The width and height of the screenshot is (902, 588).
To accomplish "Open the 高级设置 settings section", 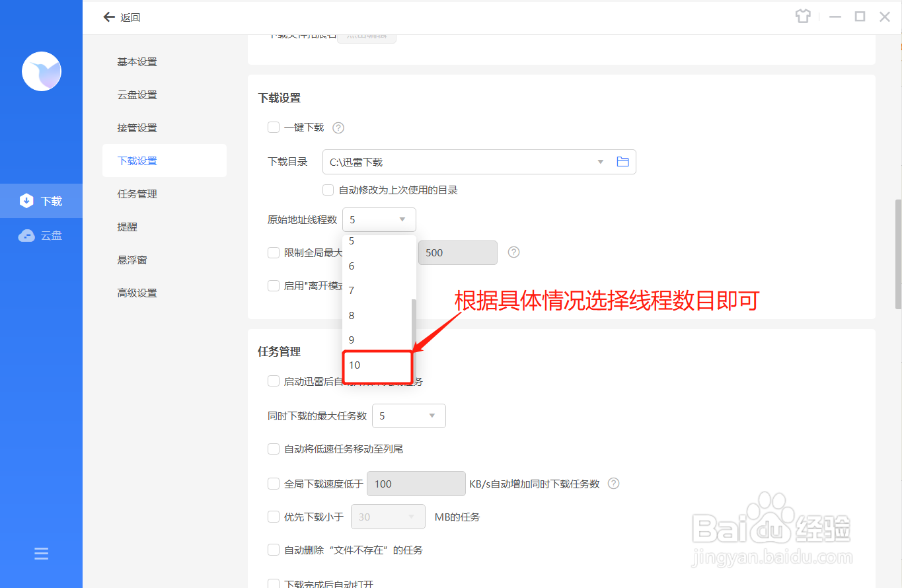I will tap(137, 293).
